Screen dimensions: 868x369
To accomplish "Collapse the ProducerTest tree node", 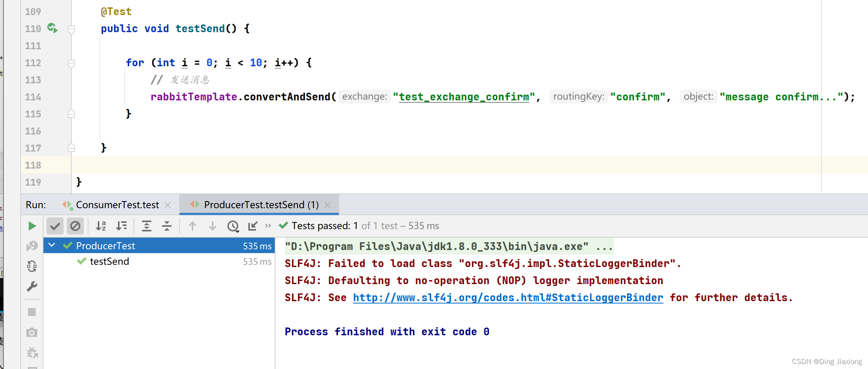I will point(52,245).
